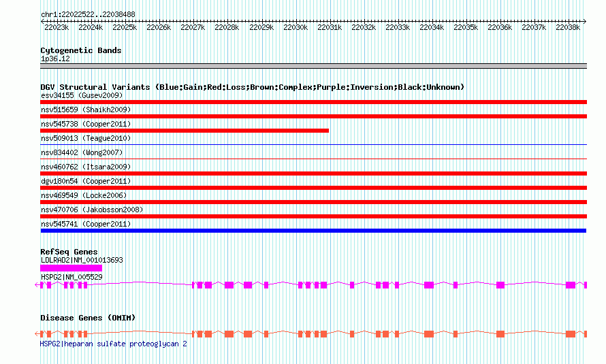Click the 22030k ruler tick label
This screenshot has width=606, height=364.
point(296,27)
